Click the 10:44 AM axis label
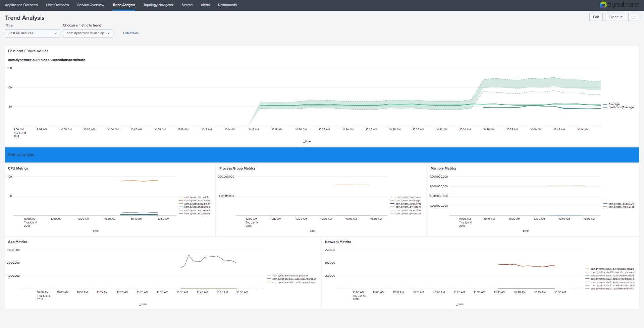 pyautogui.click(x=583, y=129)
